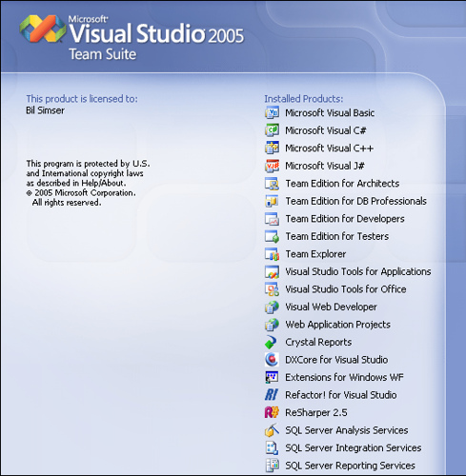This screenshot has height=476, width=466.
Task: Select 'SQL Server Reporting Services' text
Action: (350, 466)
